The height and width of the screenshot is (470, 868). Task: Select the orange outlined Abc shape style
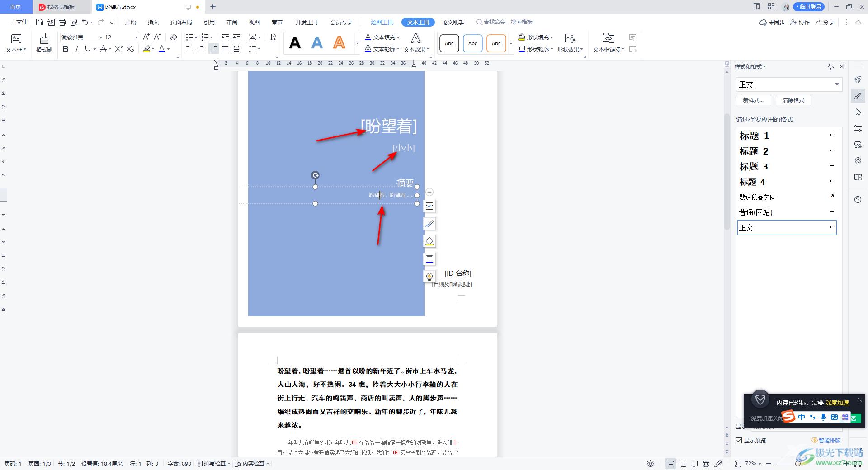496,43
